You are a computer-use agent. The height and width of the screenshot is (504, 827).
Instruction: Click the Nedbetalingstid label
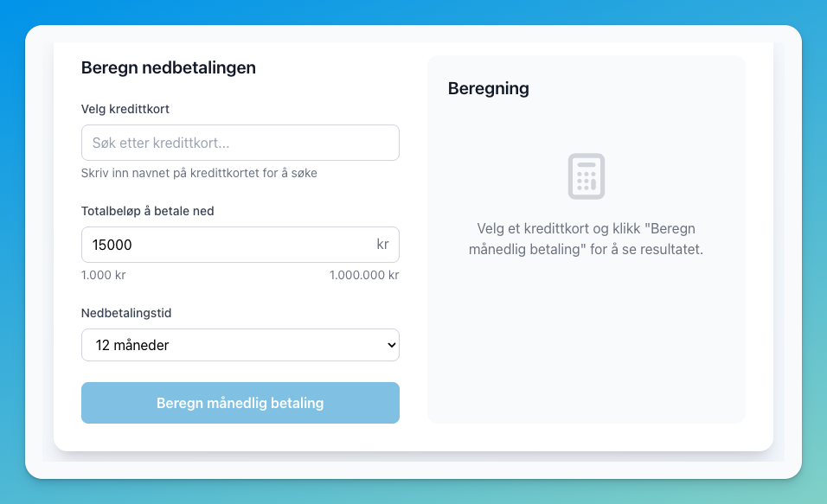click(132, 313)
